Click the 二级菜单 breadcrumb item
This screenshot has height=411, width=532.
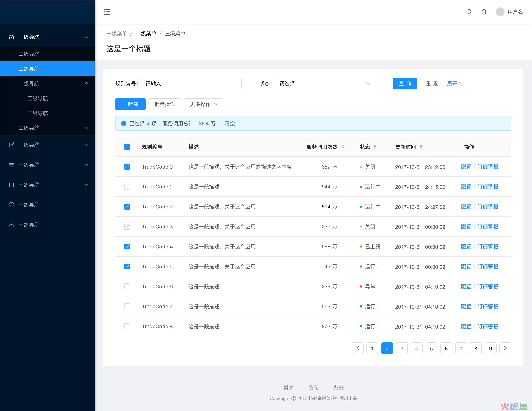pyautogui.click(x=146, y=34)
